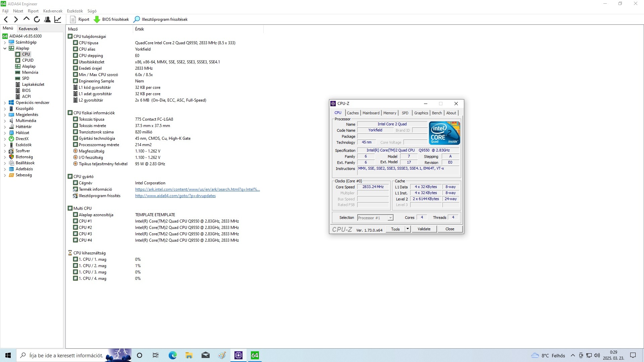Open the Mail app from the taskbar
The image size is (644, 362).
click(205, 355)
